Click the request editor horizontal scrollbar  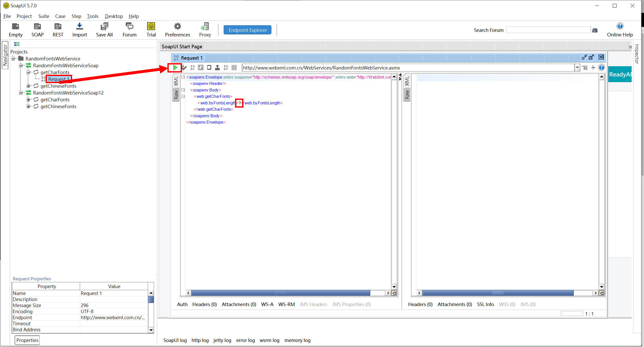[280, 293]
